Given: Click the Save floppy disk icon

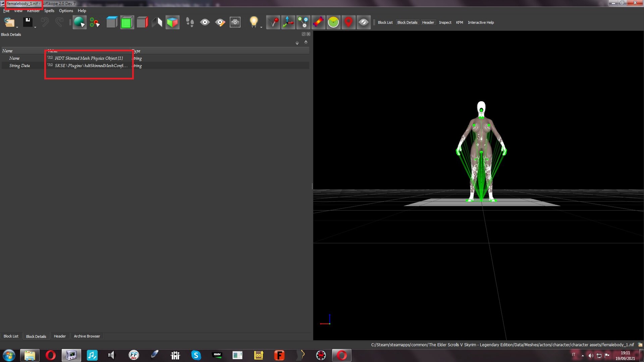Looking at the screenshot, I should pos(28,22).
